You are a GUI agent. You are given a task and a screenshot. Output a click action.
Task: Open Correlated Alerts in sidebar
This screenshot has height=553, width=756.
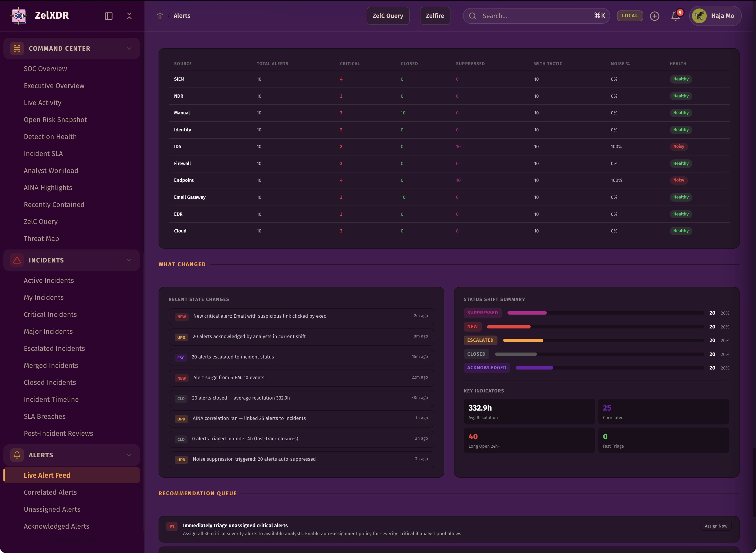coord(50,492)
